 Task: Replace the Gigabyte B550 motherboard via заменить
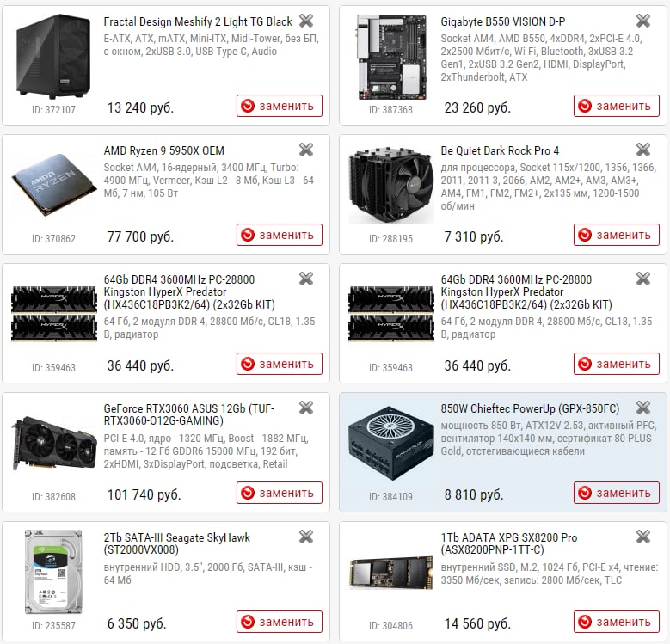(x=617, y=106)
